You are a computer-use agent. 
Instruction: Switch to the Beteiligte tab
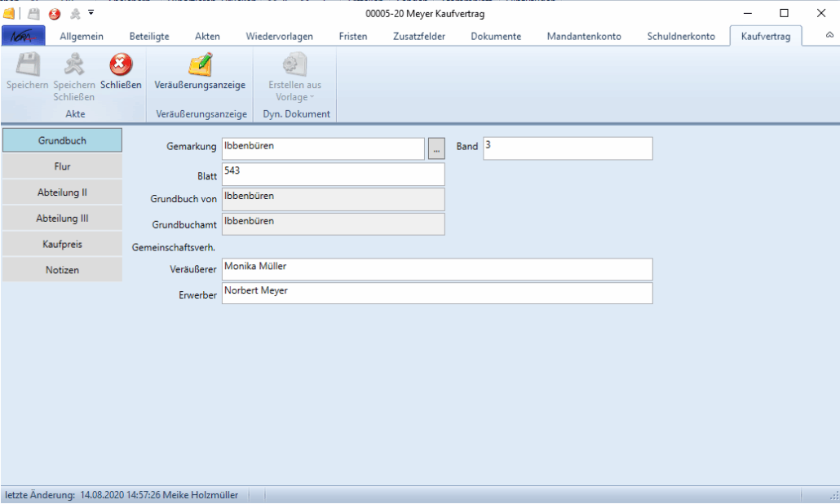(x=149, y=36)
